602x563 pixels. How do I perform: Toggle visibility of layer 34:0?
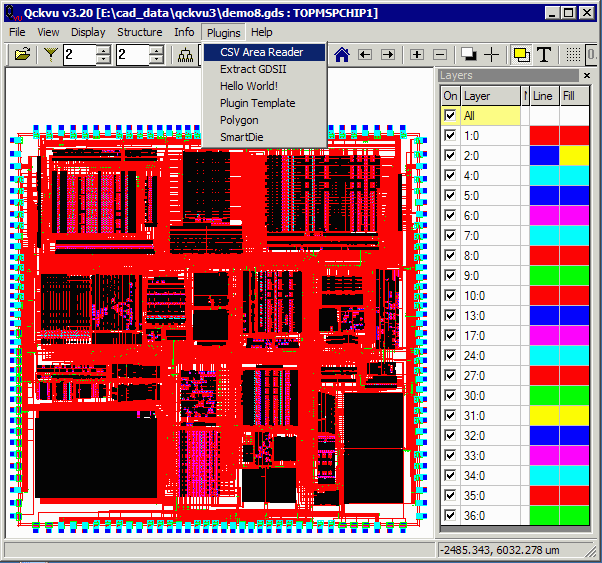coord(450,475)
